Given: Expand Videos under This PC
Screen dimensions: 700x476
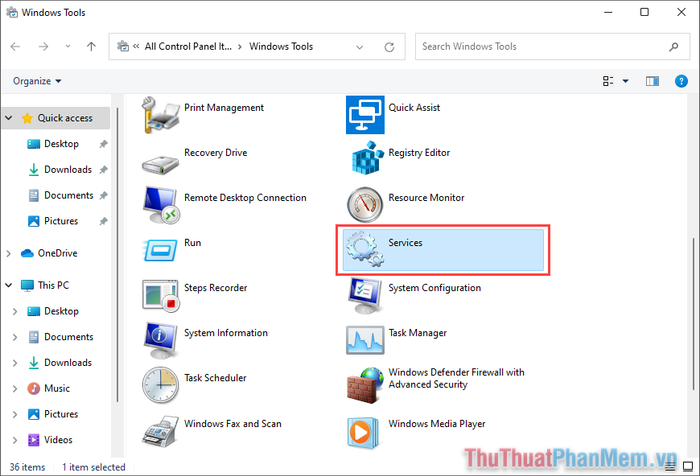Looking at the screenshot, I should [15, 440].
